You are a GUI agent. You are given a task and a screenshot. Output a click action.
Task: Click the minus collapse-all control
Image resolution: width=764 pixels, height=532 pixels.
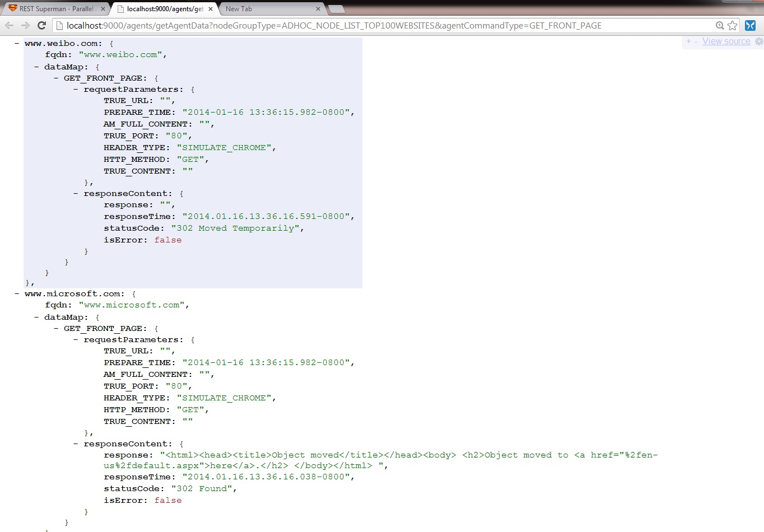pos(696,41)
